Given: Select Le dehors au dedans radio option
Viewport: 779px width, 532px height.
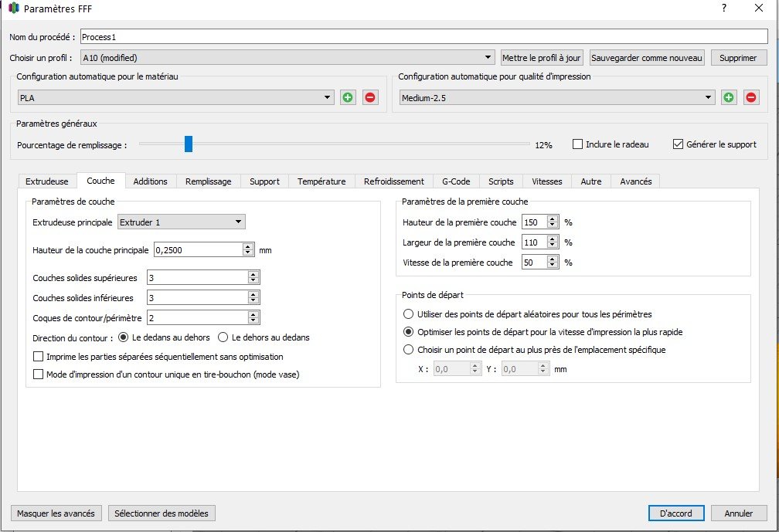Looking at the screenshot, I should [223, 337].
